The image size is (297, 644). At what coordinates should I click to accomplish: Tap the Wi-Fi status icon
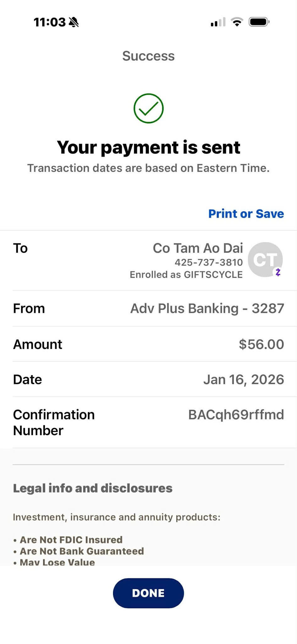point(237,22)
